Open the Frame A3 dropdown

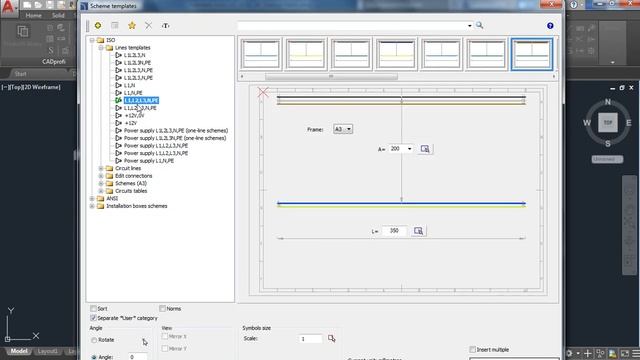(x=343, y=129)
